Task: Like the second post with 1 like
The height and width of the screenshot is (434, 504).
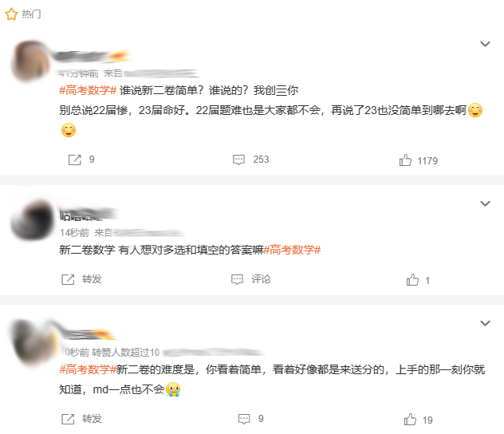Action: (x=412, y=280)
